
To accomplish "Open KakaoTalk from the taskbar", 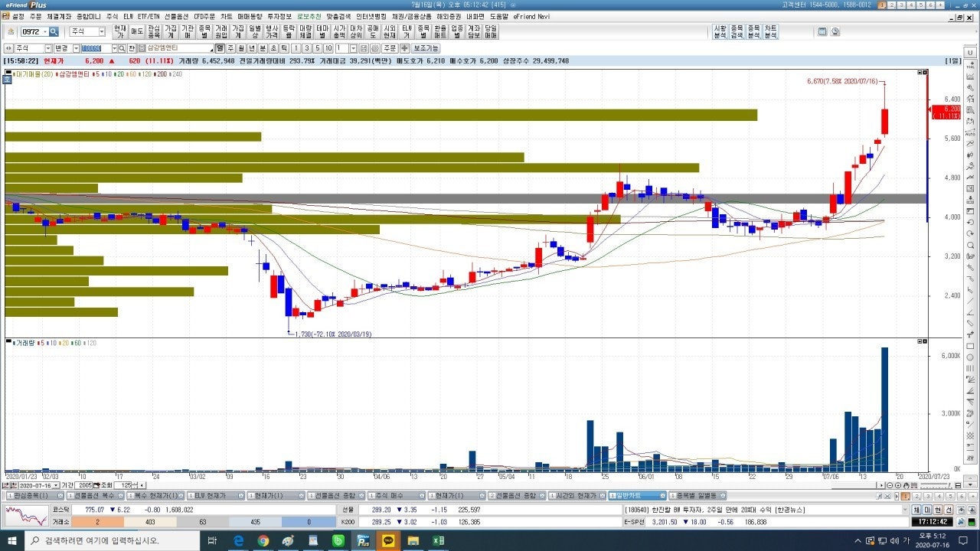I will [x=388, y=541].
